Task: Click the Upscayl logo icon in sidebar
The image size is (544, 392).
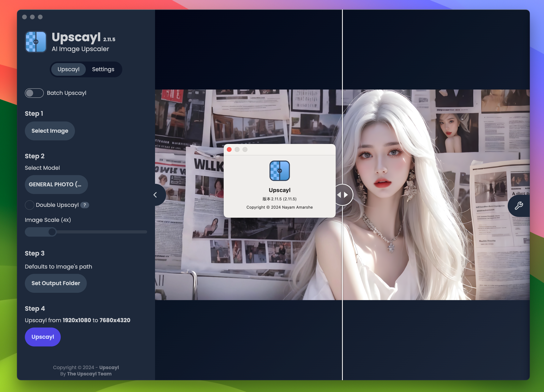Action: click(35, 41)
